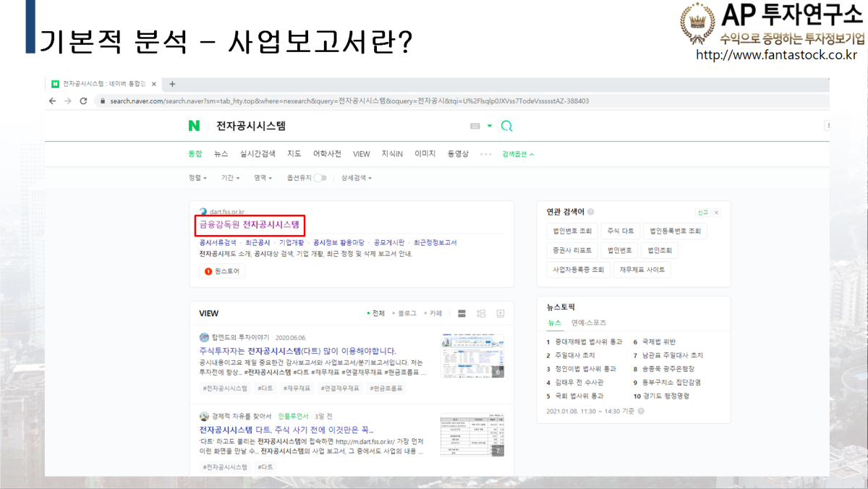868x489 pixels.
Task: Click the browser back arrow
Action: click(x=52, y=101)
